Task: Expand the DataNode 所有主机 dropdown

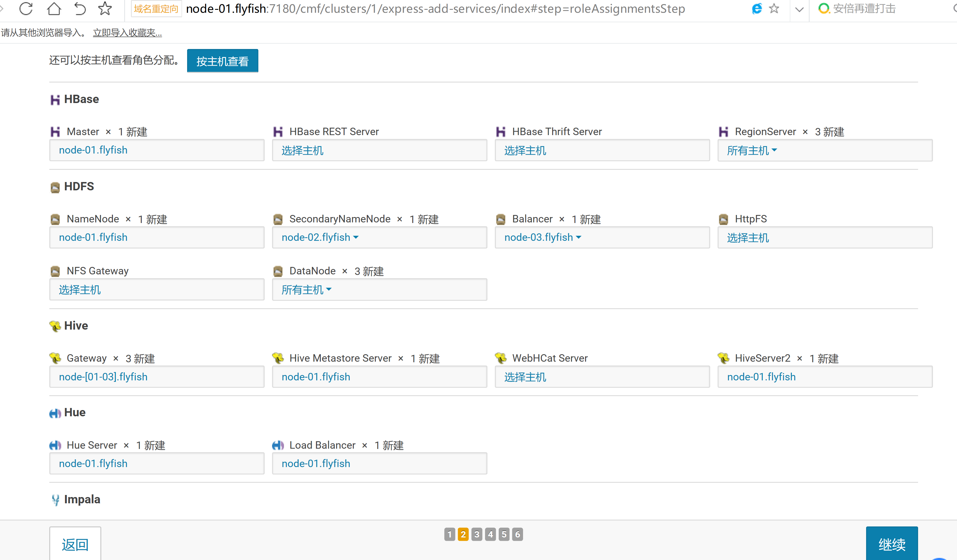Action: (307, 290)
